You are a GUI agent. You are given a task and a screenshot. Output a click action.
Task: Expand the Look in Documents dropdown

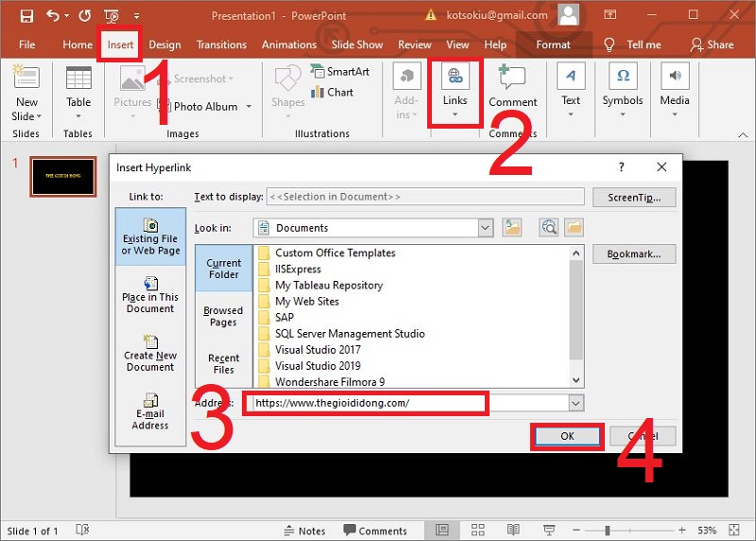click(x=485, y=228)
